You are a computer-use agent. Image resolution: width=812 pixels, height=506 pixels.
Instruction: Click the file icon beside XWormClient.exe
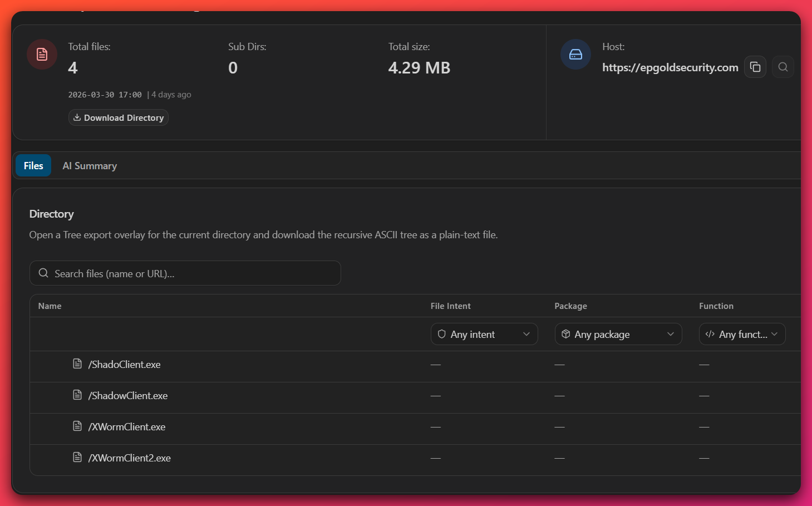point(77,426)
